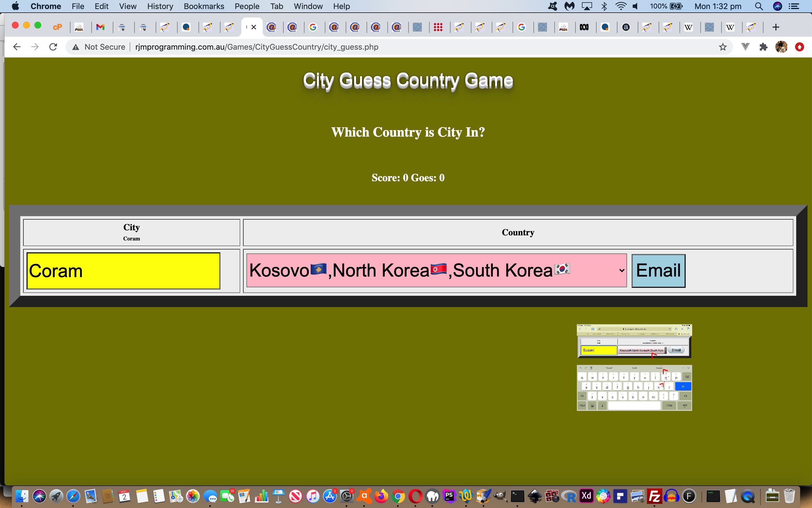The height and width of the screenshot is (508, 812).
Task: Open Terminal from the Dock
Action: (517, 496)
